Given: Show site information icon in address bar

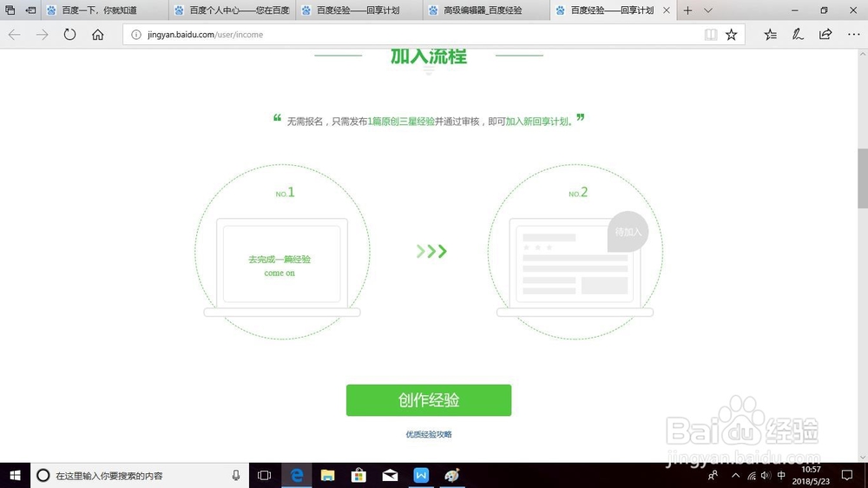Looking at the screenshot, I should (x=135, y=35).
